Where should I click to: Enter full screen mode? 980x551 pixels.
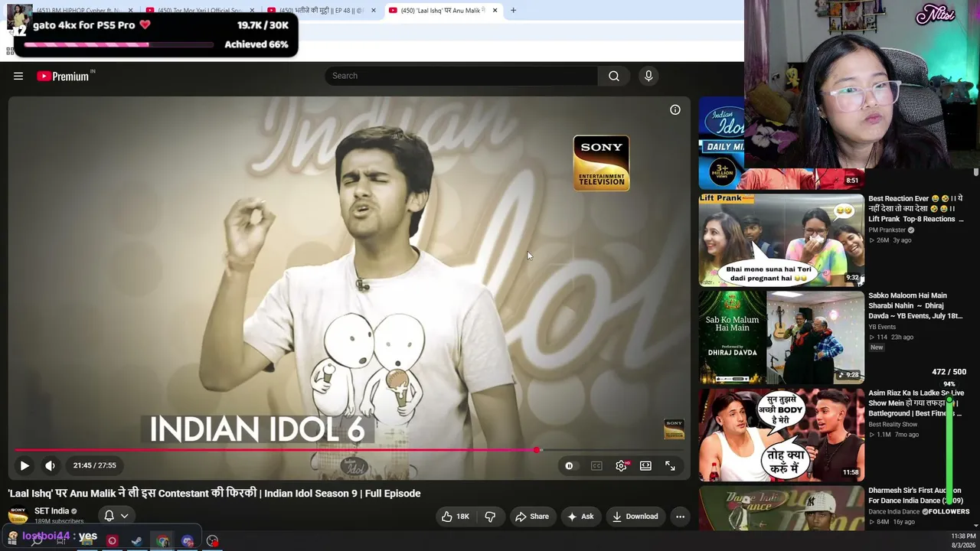[670, 465]
